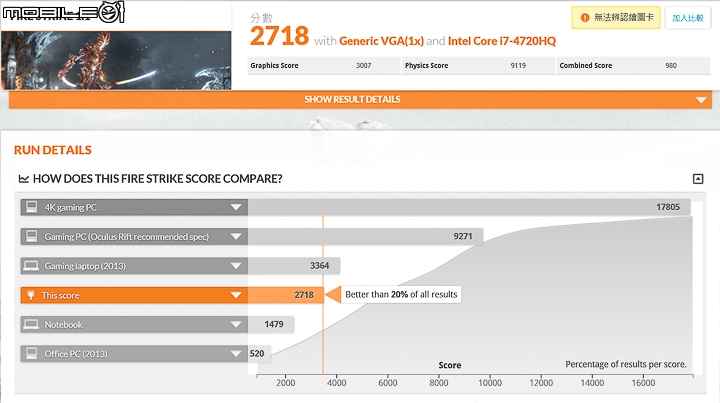Click the 17805 score bar value
The image size is (720, 403).
pyautogui.click(x=668, y=207)
